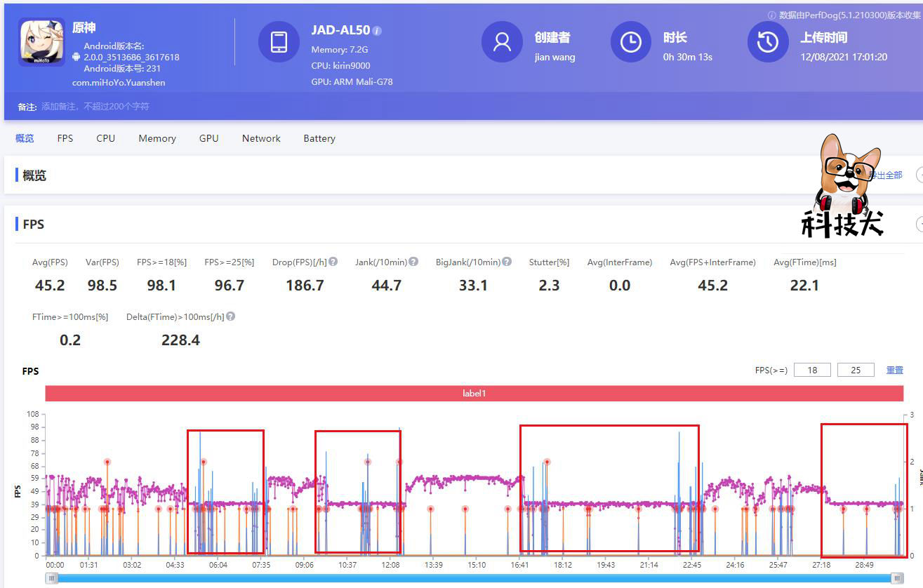Screen dimensions: 923x588
Task: Open help icon next to BigJank(/10min)
Action: tap(507, 262)
